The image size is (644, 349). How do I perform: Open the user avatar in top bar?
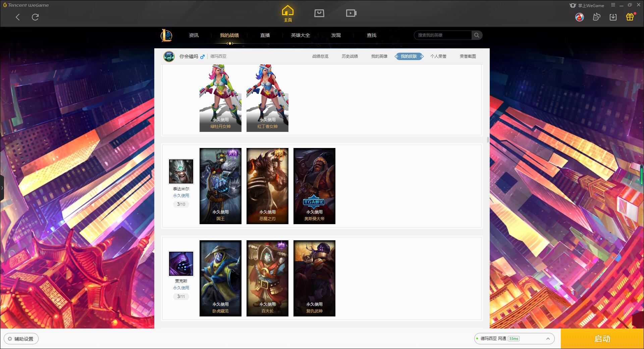579,17
